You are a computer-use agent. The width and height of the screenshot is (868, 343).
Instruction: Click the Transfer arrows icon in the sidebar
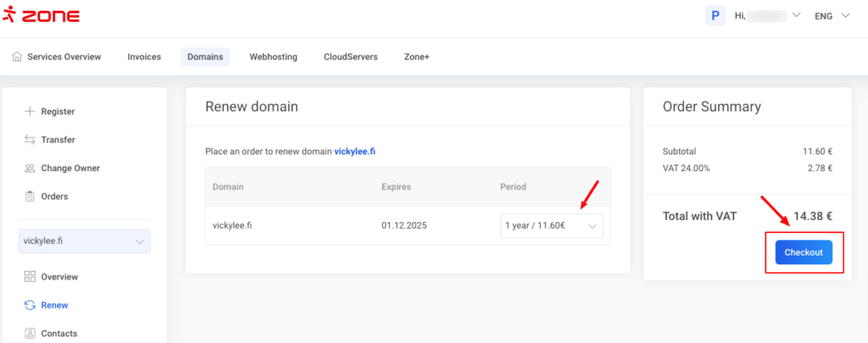30,140
